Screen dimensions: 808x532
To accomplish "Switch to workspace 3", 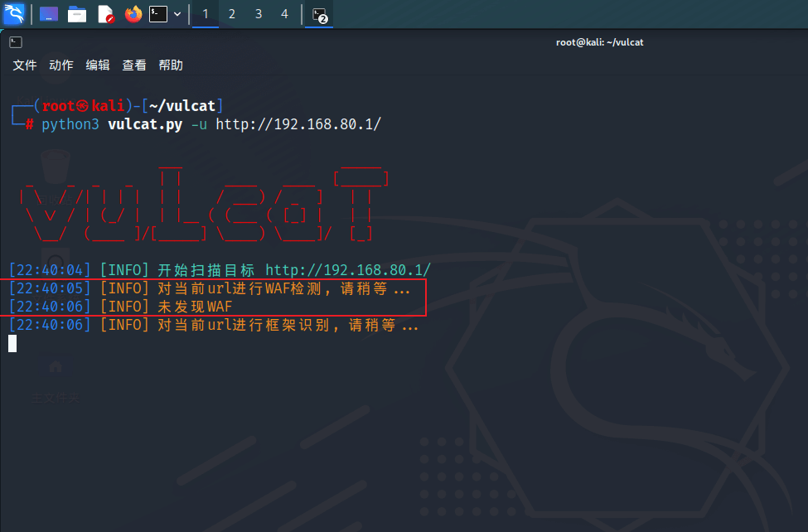I will (259, 14).
